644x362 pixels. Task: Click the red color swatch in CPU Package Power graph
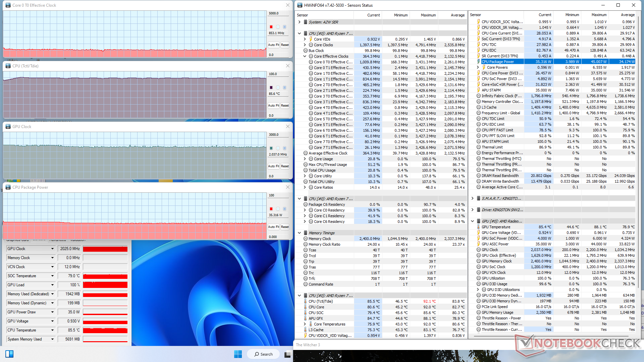[x=271, y=209]
